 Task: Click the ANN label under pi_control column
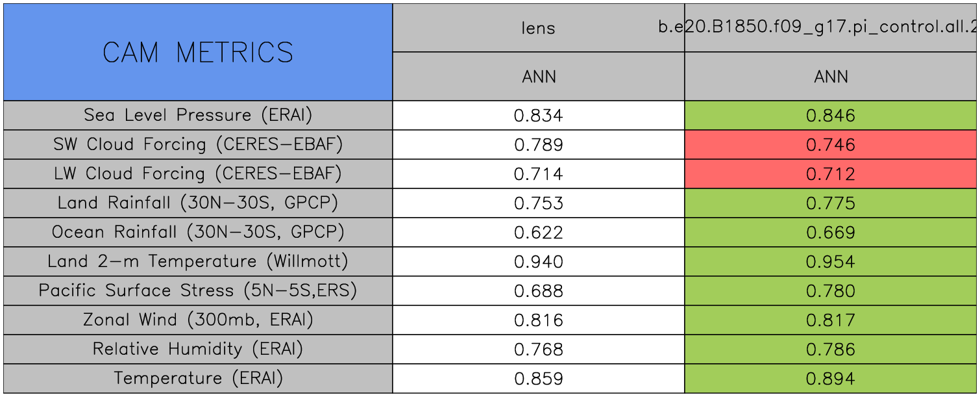point(831,77)
